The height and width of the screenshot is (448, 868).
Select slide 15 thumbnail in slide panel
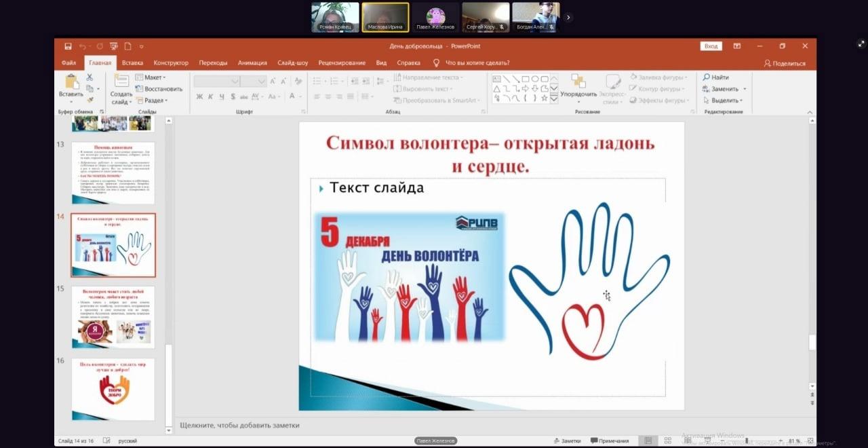113,317
